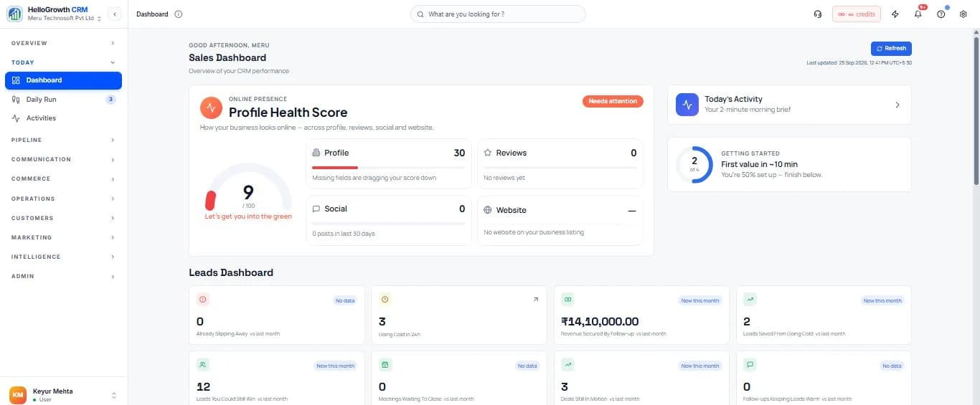Open the Social score card

point(389,220)
